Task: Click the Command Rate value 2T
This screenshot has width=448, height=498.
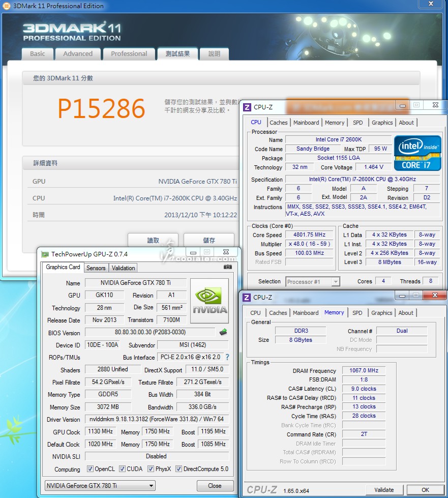Action: point(364,434)
